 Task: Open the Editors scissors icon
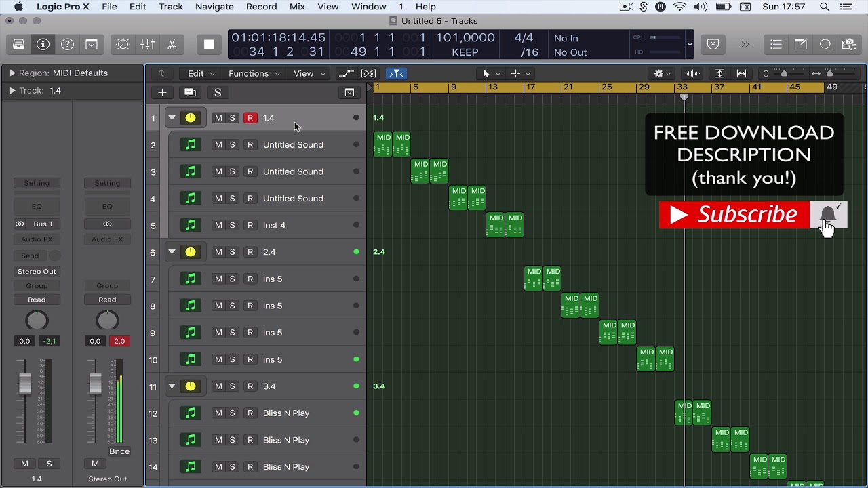(172, 45)
